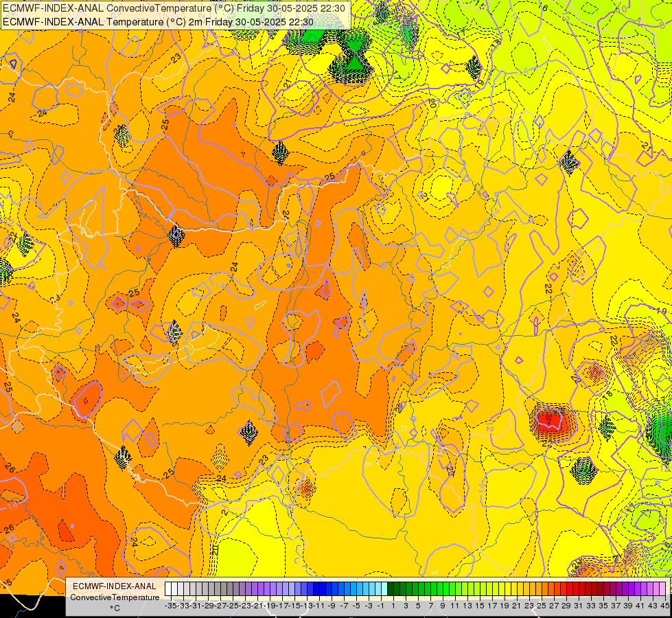This screenshot has width=672, height=618.
Task: Click the legend value 5
Action: [418, 606]
